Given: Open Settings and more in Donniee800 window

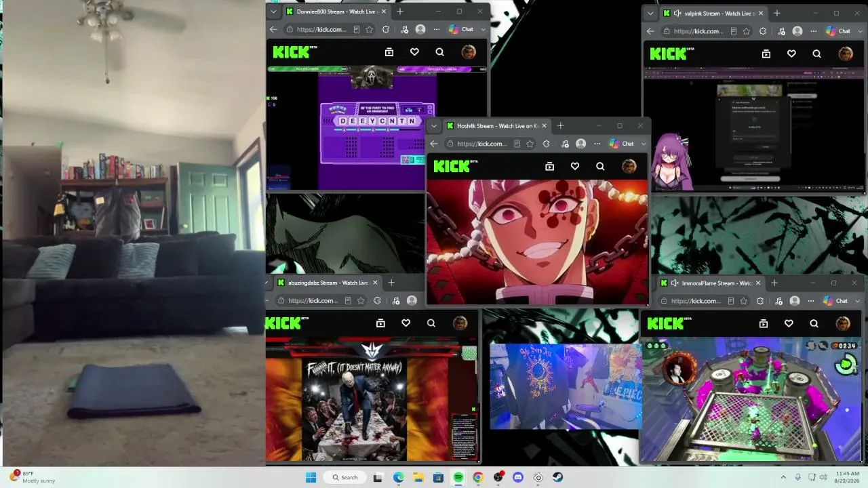Looking at the screenshot, I should click(x=437, y=30).
